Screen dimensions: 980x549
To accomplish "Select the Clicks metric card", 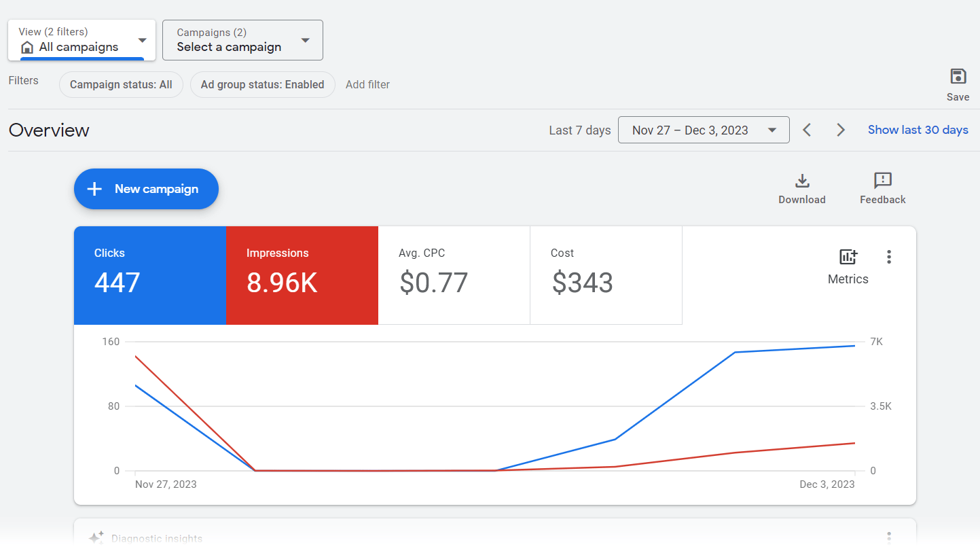I will click(x=149, y=274).
